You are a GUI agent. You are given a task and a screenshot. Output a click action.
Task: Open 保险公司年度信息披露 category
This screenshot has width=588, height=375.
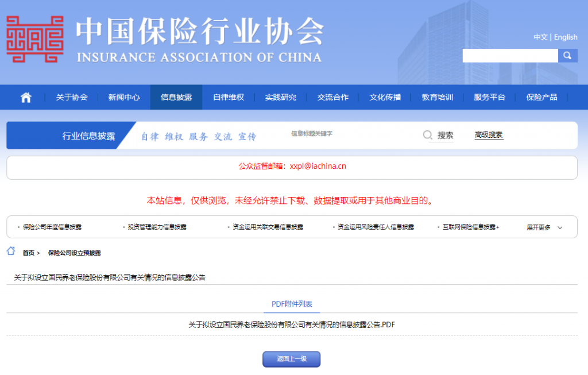52,227
